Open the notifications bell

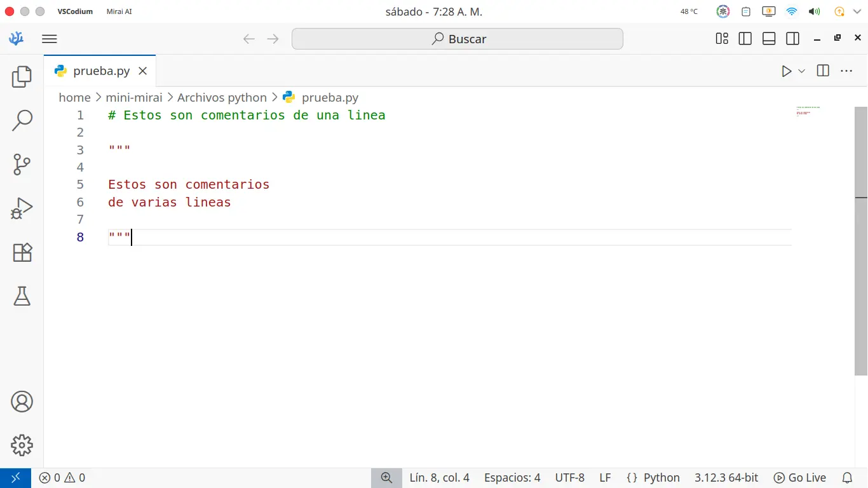pos(847,478)
